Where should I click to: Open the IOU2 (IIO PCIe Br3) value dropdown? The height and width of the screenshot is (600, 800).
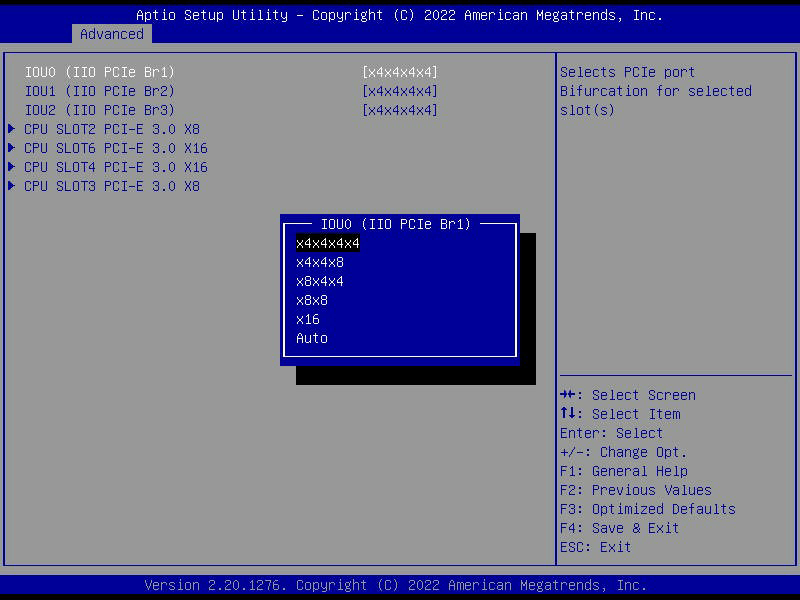pos(399,110)
